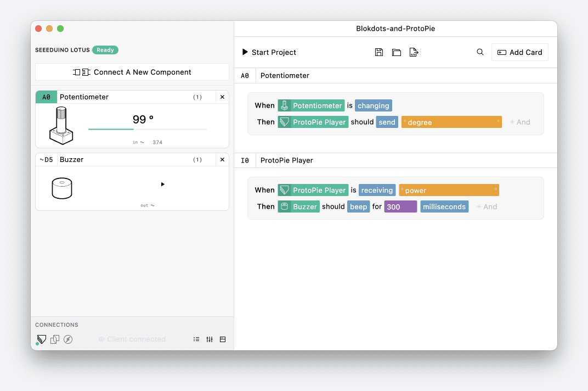Open sliders settings icon
This screenshot has width=588, height=391.
point(209,339)
